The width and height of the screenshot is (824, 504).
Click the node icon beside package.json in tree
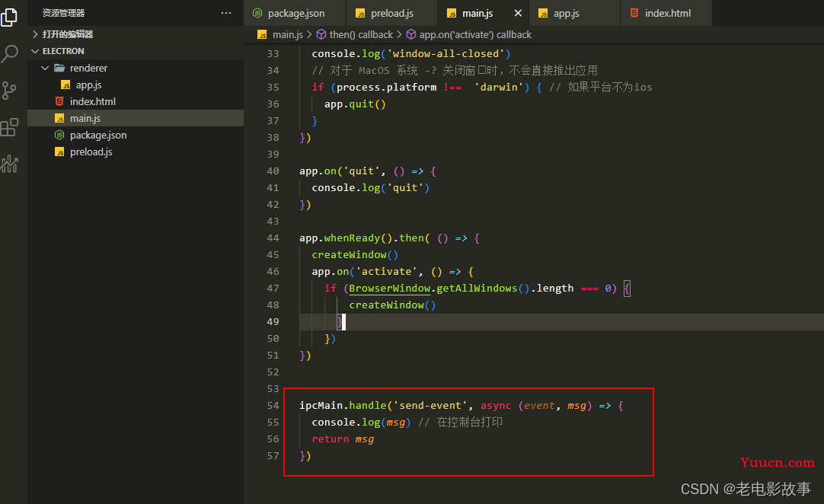pyautogui.click(x=59, y=135)
